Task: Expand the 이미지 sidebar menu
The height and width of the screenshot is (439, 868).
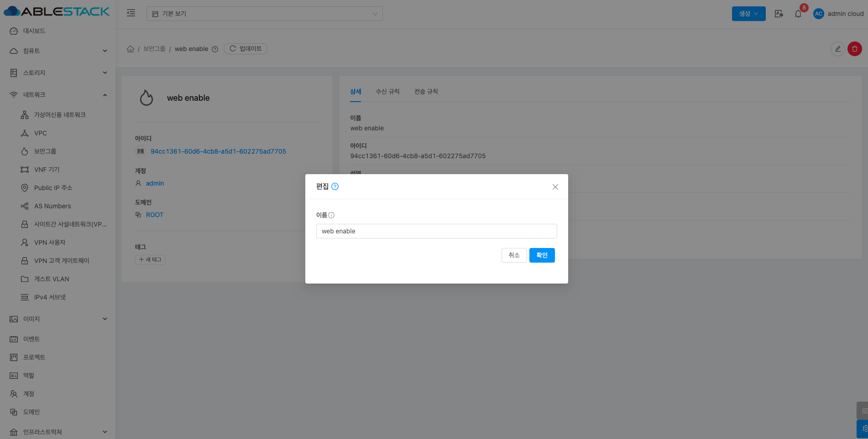Action: pos(58,319)
